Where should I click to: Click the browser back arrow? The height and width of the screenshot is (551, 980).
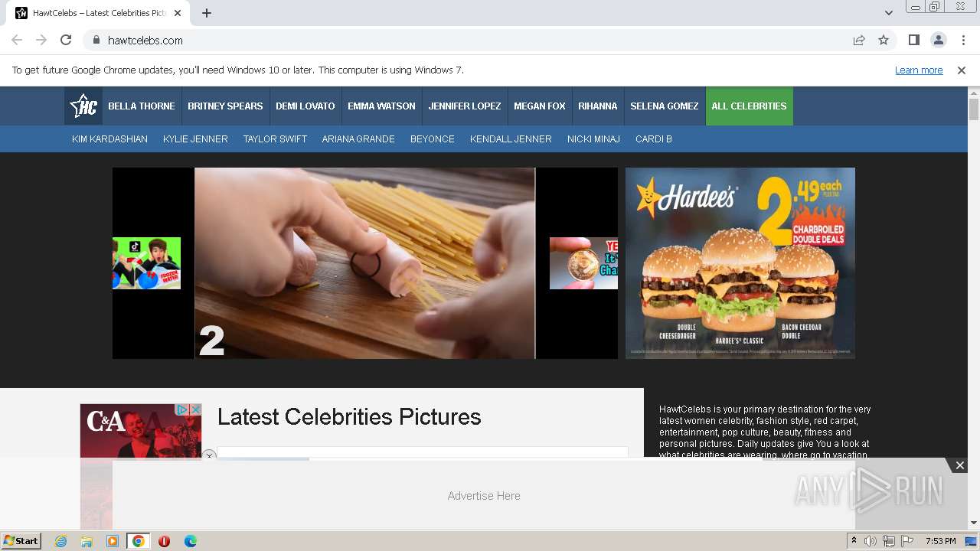point(17,41)
